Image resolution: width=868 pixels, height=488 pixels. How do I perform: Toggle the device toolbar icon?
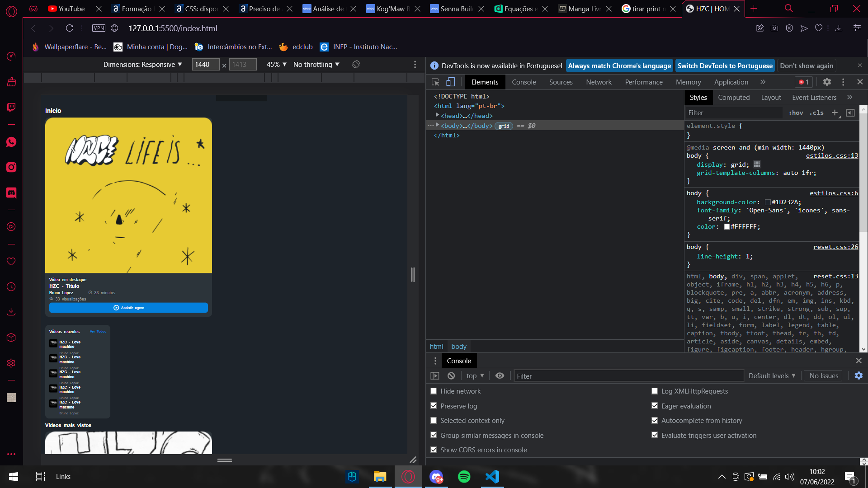451,82
